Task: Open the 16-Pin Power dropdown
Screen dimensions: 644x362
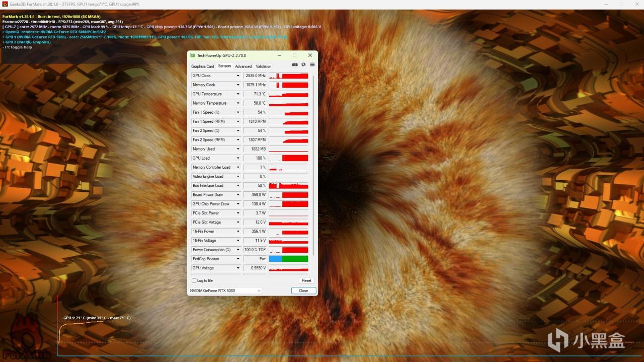Action: coord(238,231)
